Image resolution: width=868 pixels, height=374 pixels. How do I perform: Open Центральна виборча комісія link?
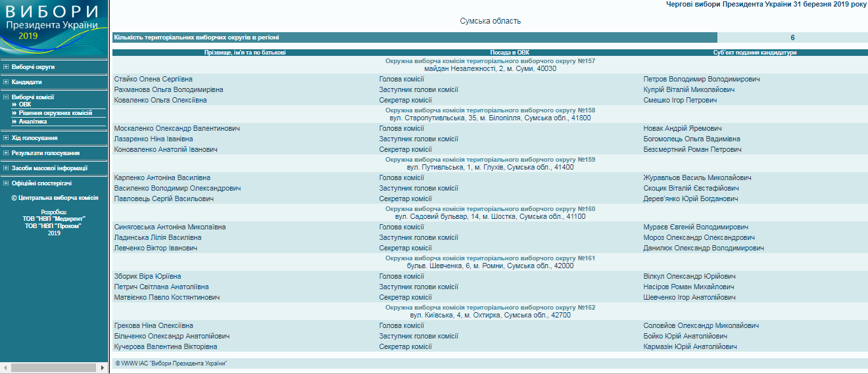pyautogui.click(x=58, y=197)
